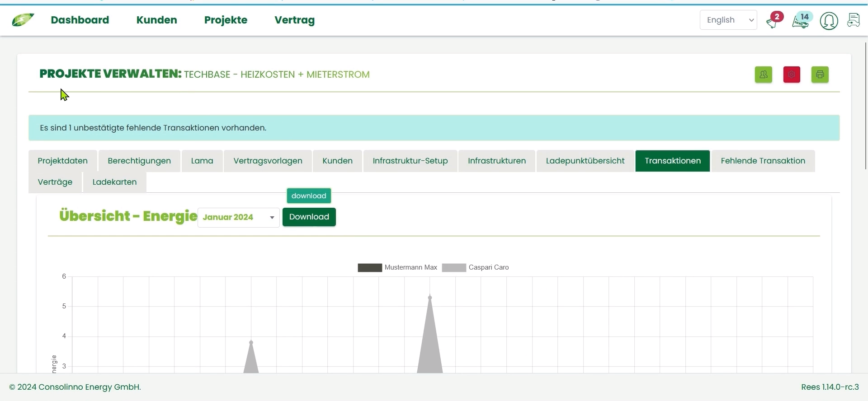The image size is (868, 401).
Task: Open the Projekte menu
Action: (x=226, y=20)
